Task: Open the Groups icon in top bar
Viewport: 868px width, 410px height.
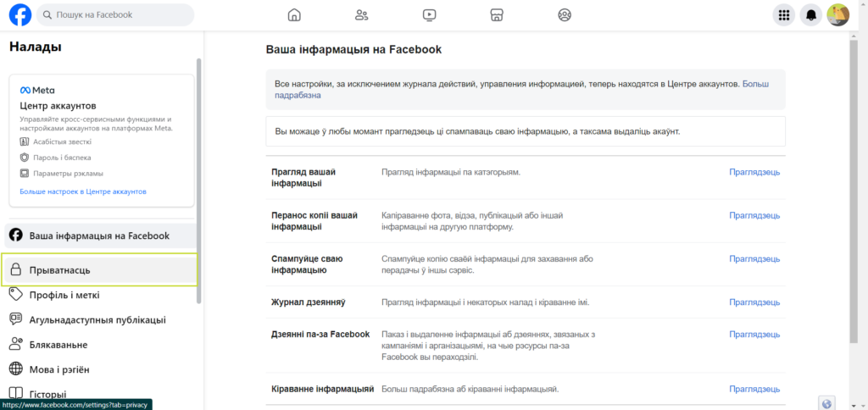Action: (564, 15)
